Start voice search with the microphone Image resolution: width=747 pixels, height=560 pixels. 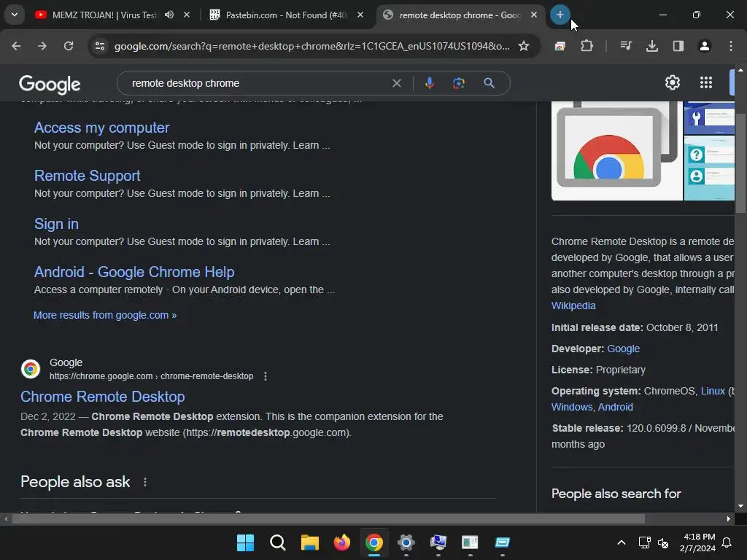click(x=429, y=83)
